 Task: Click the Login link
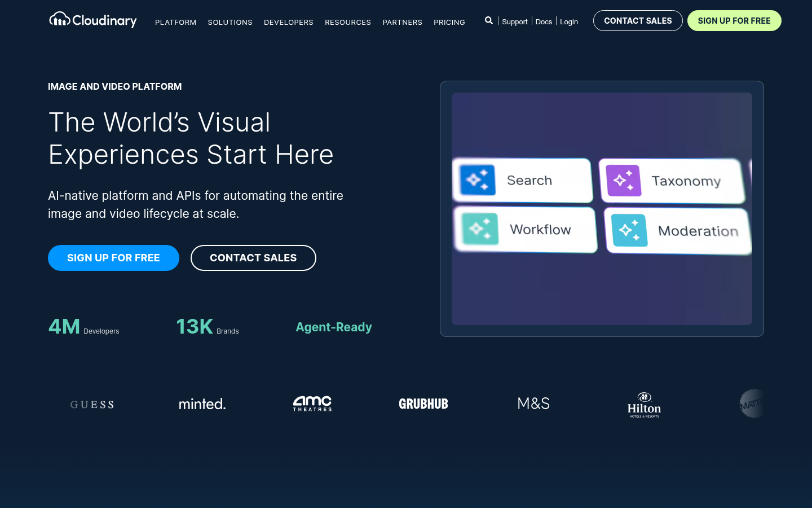pos(569,21)
